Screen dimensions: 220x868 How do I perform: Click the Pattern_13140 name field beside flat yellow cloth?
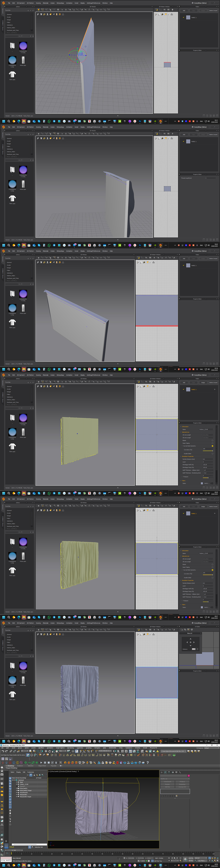point(206,430)
